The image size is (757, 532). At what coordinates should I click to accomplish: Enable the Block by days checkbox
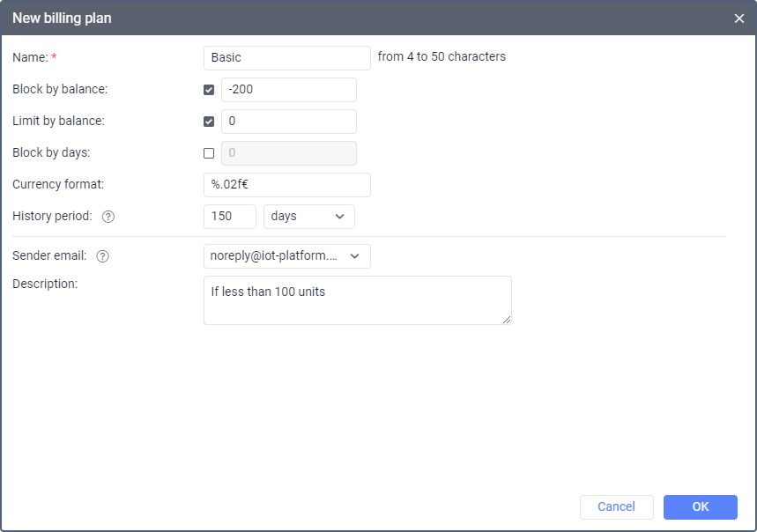[x=209, y=153]
